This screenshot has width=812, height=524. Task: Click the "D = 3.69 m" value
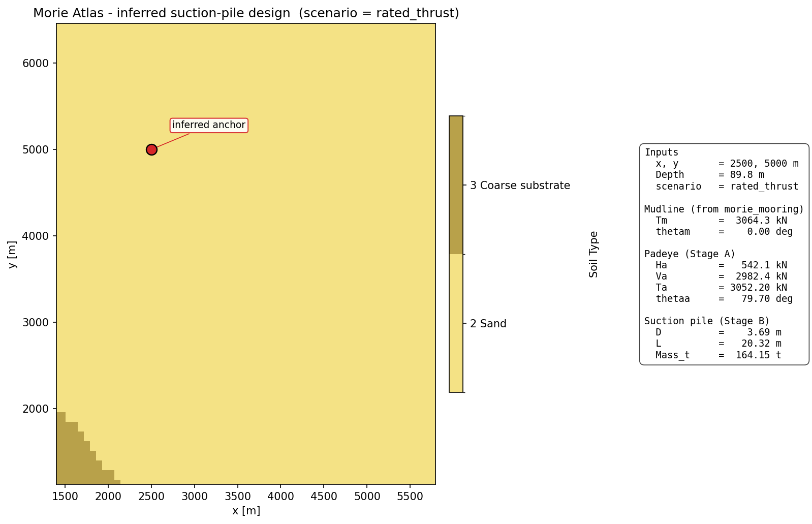[718, 332]
